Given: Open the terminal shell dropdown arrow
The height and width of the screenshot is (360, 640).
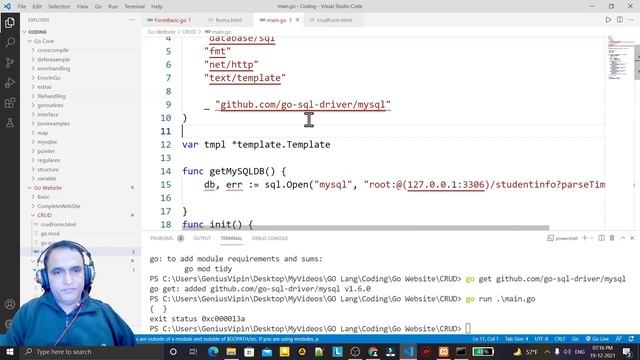Looking at the screenshot, I should point(591,238).
